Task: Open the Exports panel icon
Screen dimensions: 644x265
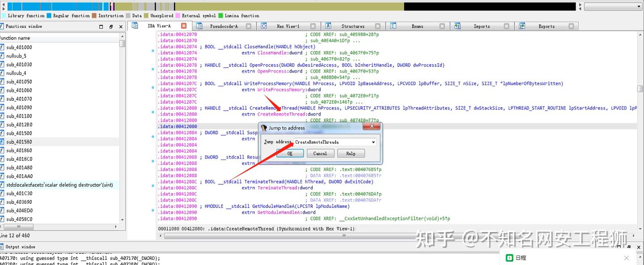Action: (521, 25)
